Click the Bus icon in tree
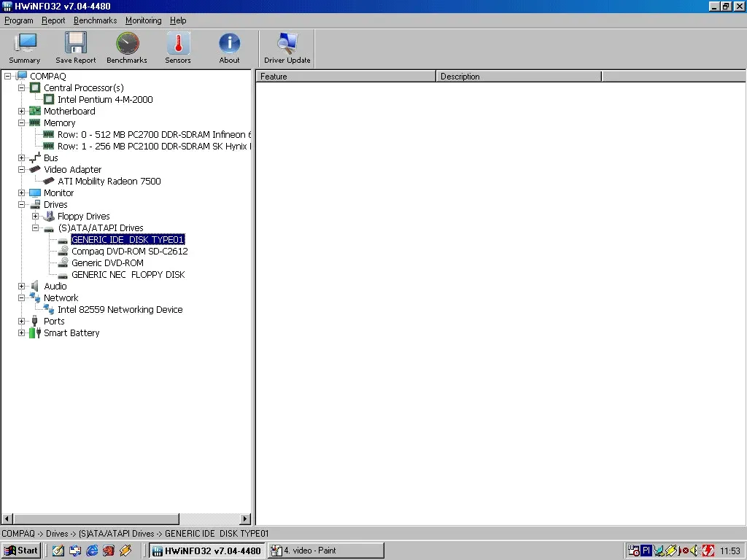The height and width of the screenshot is (560, 747). click(35, 157)
